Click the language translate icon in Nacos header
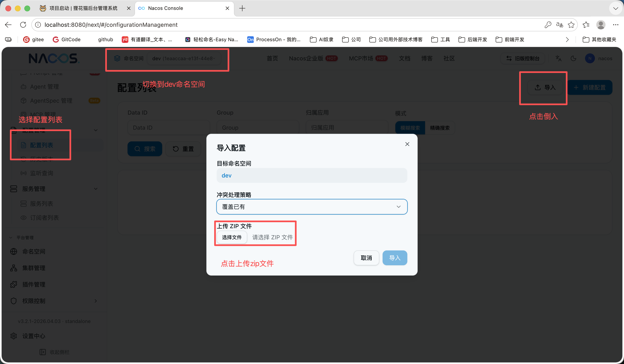 click(558, 58)
